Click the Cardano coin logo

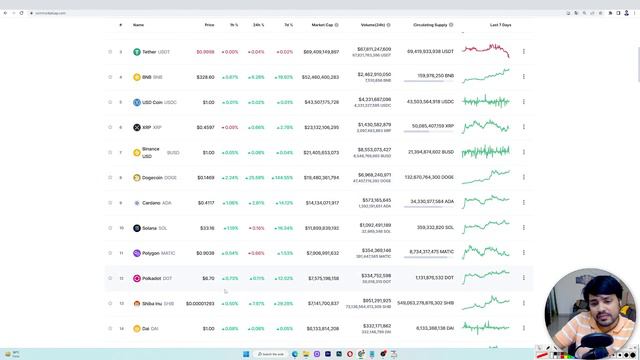pos(137,203)
